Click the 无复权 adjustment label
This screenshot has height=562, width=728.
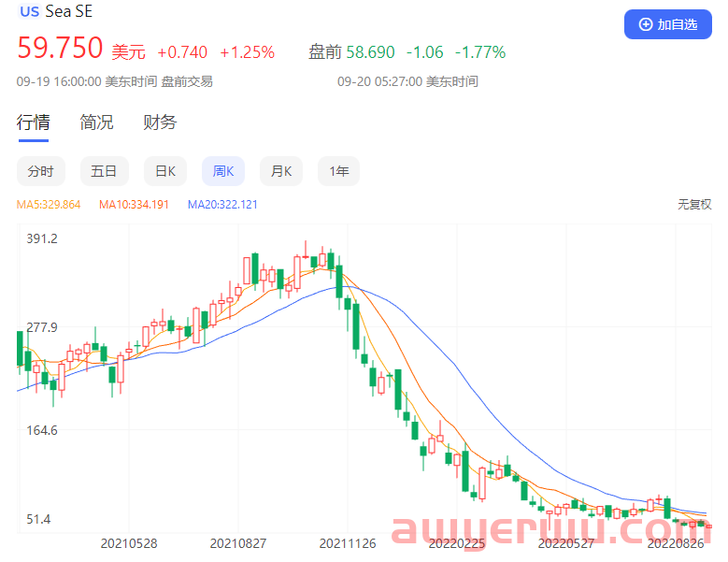pyautogui.click(x=694, y=205)
